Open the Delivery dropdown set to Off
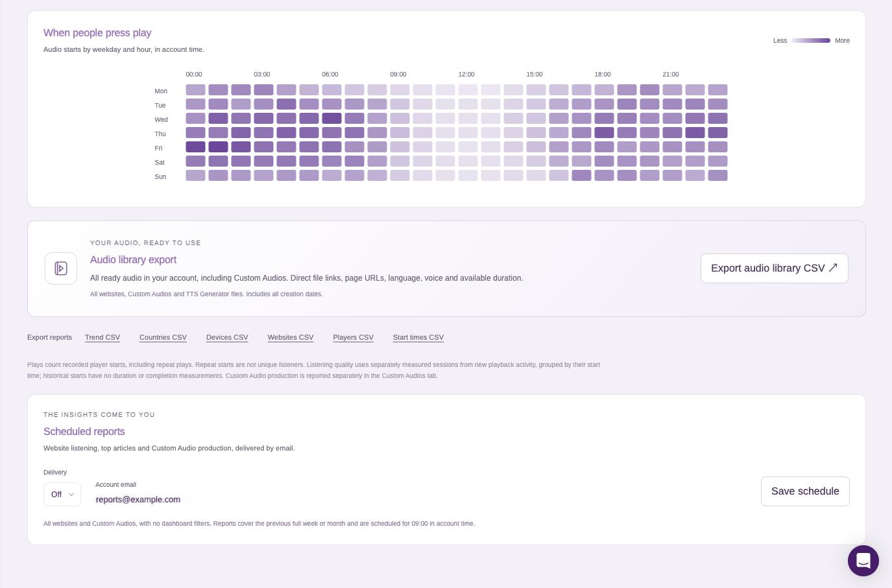 coord(62,495)
